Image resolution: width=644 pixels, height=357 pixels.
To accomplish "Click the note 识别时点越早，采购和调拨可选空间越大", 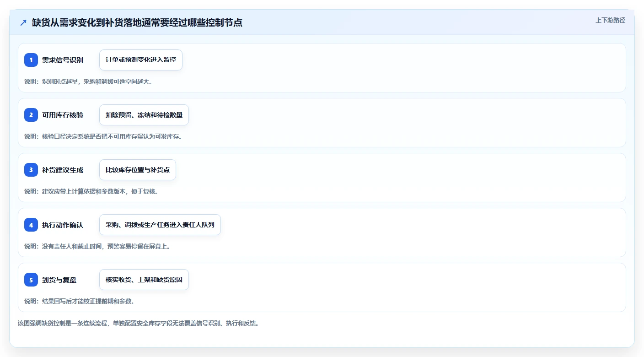I will click(x=88, y=81).
